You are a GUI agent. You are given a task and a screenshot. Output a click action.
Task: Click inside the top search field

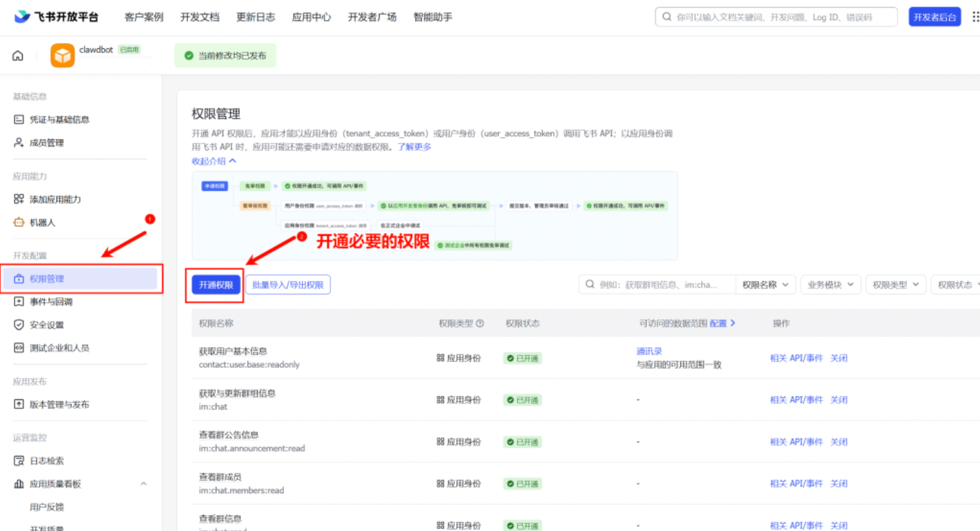[x=775, y=17]
